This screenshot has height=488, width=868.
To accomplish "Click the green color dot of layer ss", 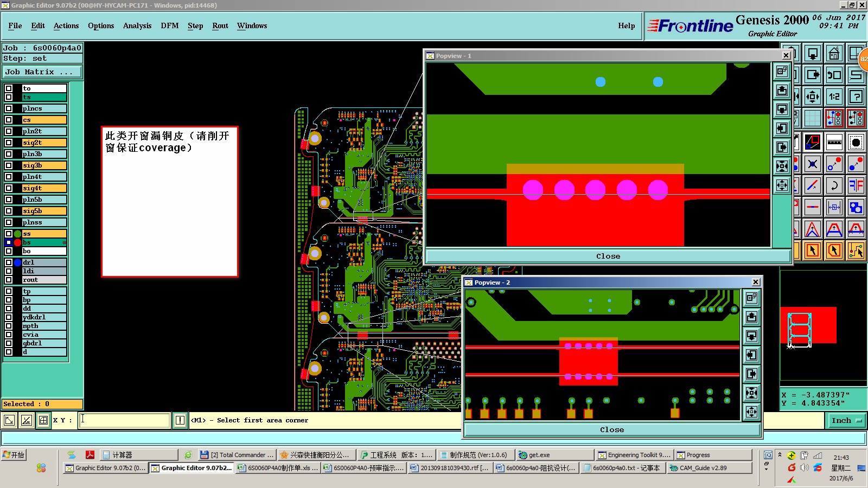I will [x=17, y=234].
